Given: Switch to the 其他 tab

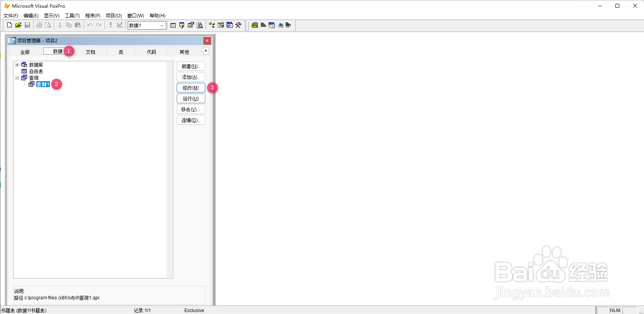Looking at the screenshot, I should click(184, 52).
